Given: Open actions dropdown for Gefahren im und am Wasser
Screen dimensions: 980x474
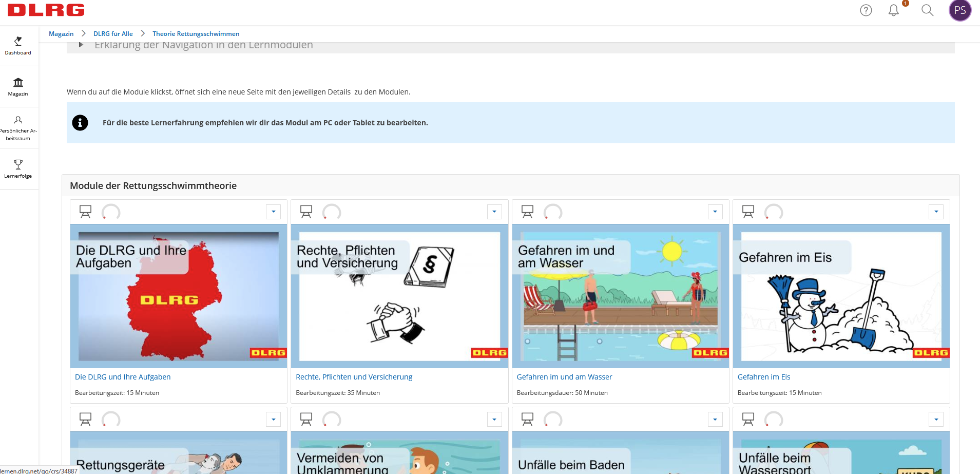Looking at the screenshot, I should point(715,212).
